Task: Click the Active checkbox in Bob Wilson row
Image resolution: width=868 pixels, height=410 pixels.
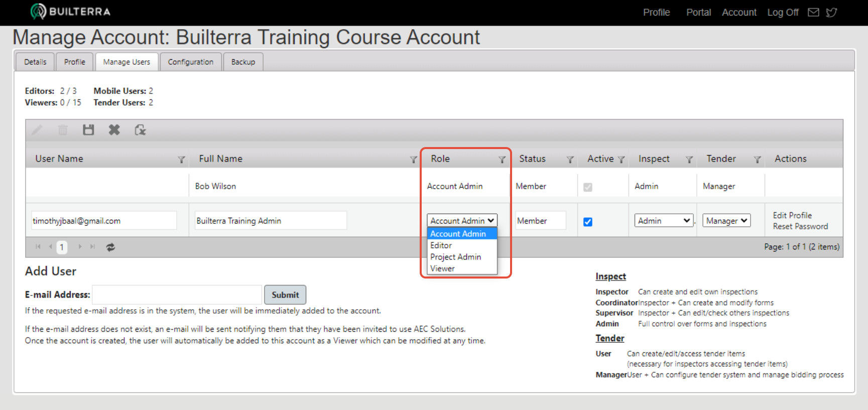Action: coord(588,187)
